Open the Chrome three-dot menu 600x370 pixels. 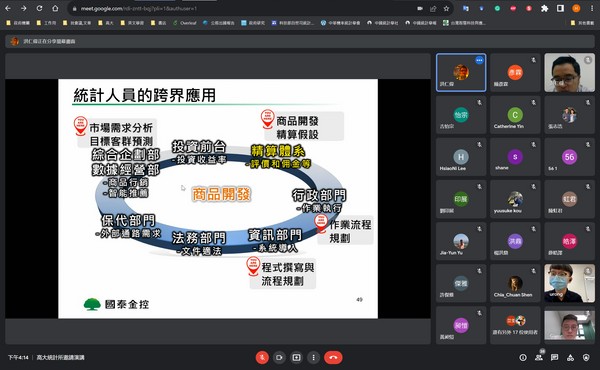pyautogui.click(x=592, y=8)
